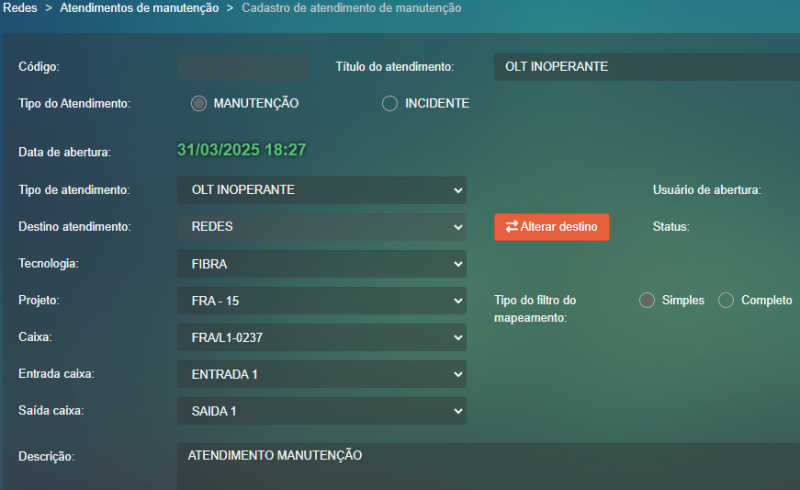This screenshot has height=490, width=800.
Task: Expand the Tecnologia dropdown showing FIBRA
Action: (x=322, y=264)
